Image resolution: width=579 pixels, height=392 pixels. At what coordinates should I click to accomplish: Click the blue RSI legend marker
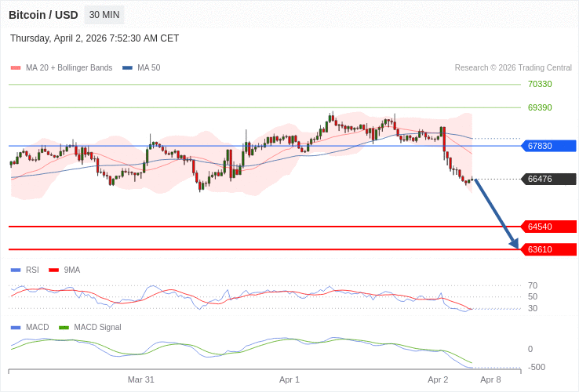16,270
